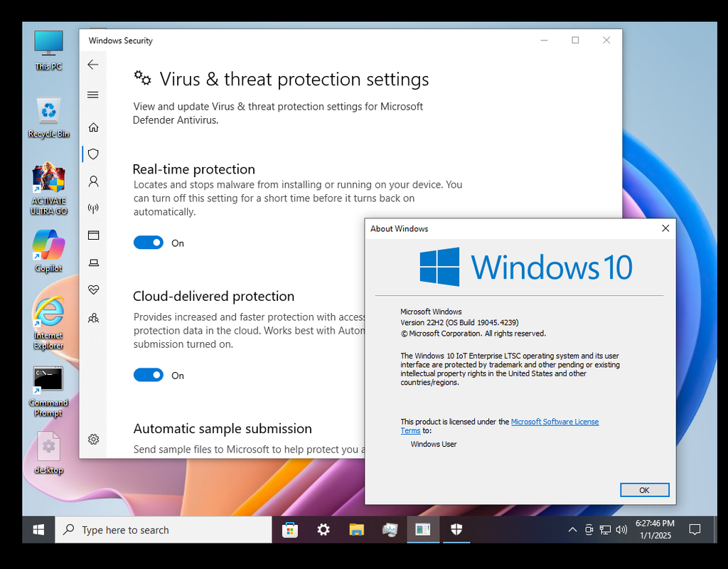Click OK in the About Windows dialog
Screen dimensions: 728x569
tap(644, 490)
